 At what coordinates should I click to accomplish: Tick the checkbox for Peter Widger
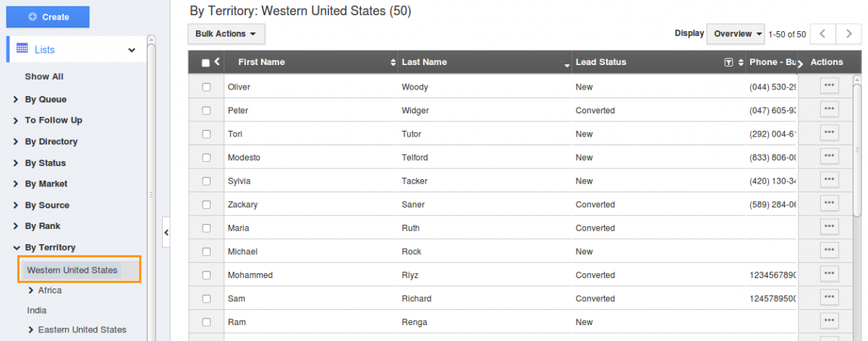coord(206,111)
